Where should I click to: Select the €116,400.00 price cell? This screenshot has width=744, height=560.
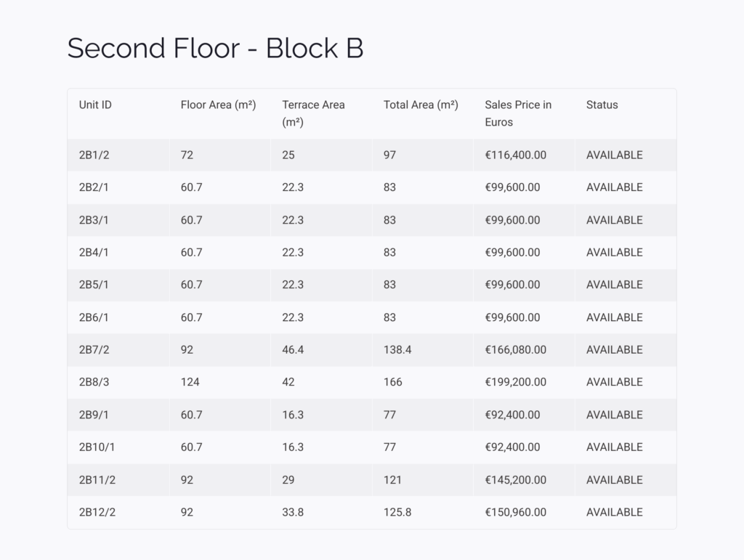515,155
